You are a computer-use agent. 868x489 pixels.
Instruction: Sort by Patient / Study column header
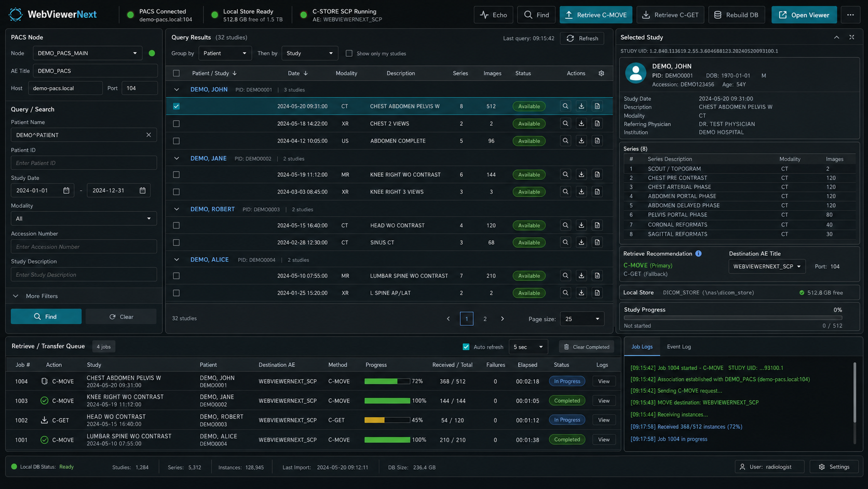point(214,73)
